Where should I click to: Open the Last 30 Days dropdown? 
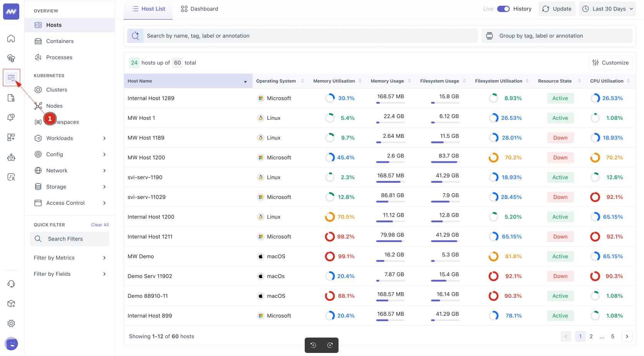607,8
